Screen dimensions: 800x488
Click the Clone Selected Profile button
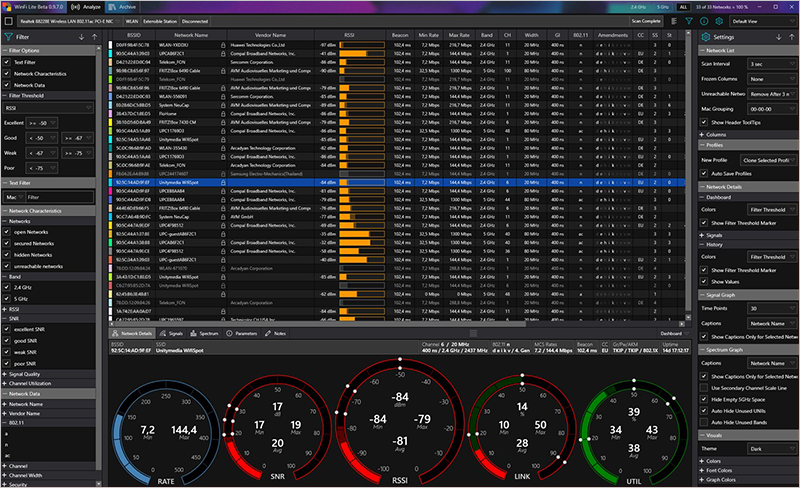(768, 159)
